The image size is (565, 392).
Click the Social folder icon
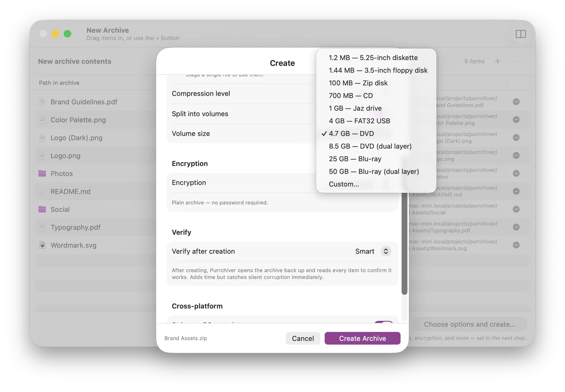tap(42, 209)
